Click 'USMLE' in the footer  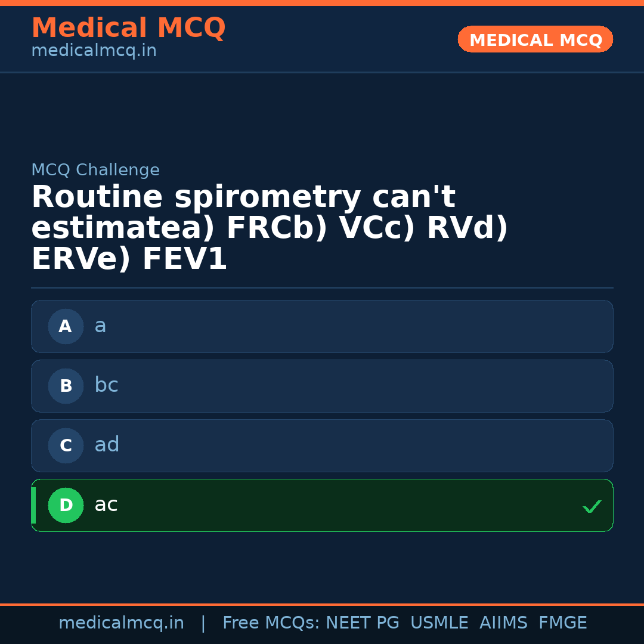439,623
